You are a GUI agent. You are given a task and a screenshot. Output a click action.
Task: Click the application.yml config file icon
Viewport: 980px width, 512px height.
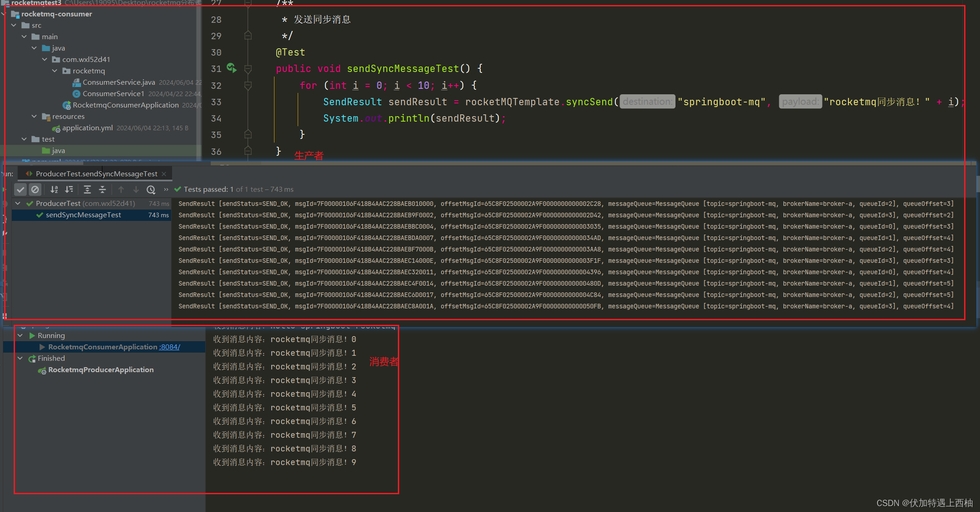[x=56, y=128]
